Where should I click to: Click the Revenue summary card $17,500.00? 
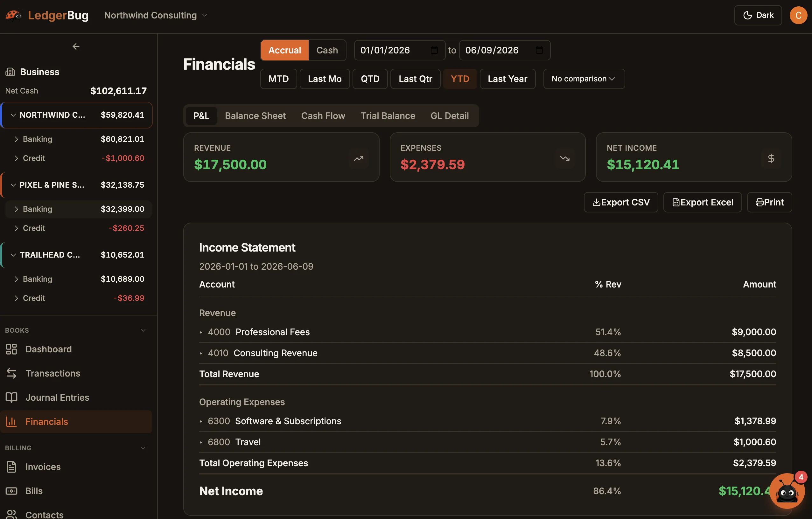pos(281,157)
